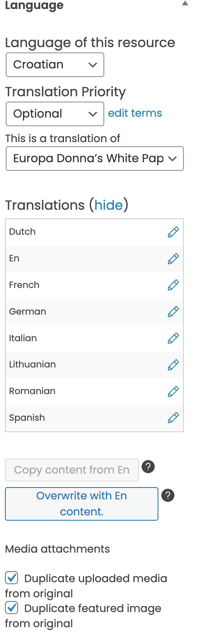This screenshot has height=644, width=197.
Task: Edit the Dutch translation pencil icon
Action: (x=173, y=232)
